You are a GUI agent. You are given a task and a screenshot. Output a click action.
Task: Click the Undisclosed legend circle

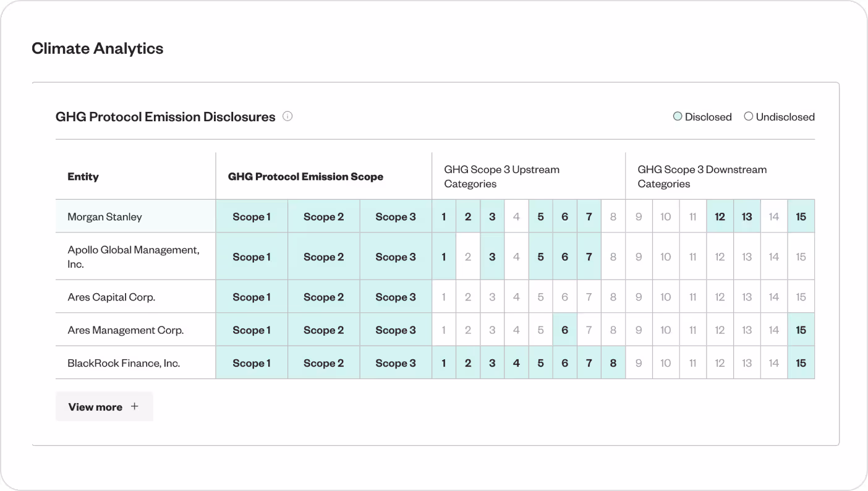click(749, 116)
